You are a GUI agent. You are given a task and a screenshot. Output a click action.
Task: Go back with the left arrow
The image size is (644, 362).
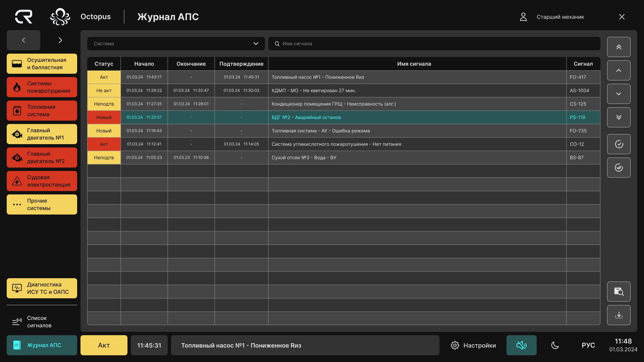pos(23,40)
